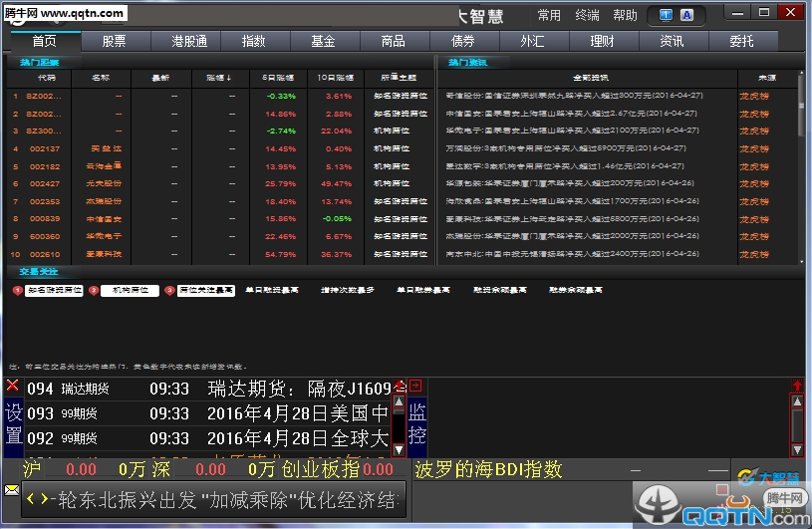Click 监控 panel scroll-up arrow

(797, 401)
